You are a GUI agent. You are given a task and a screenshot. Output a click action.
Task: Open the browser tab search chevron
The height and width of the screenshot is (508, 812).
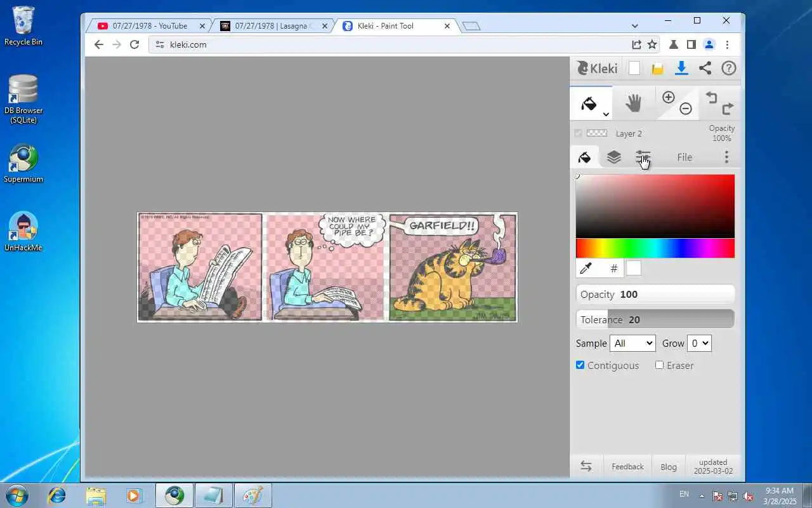coord(635,26)
